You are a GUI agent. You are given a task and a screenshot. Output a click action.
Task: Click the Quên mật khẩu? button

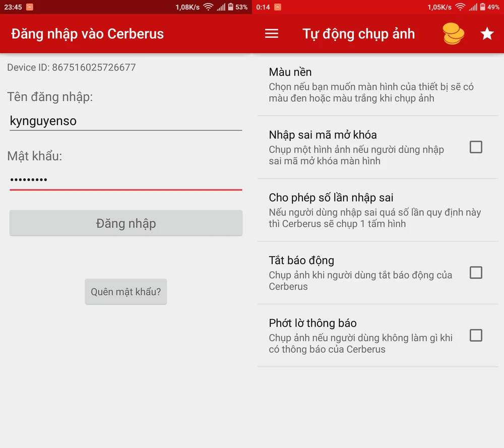click(x=125, y=292)
